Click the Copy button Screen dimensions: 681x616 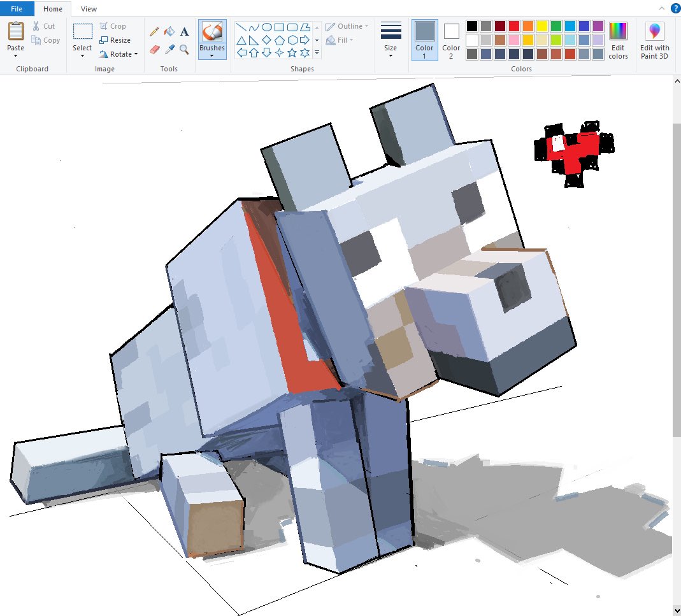pos(46,40)
